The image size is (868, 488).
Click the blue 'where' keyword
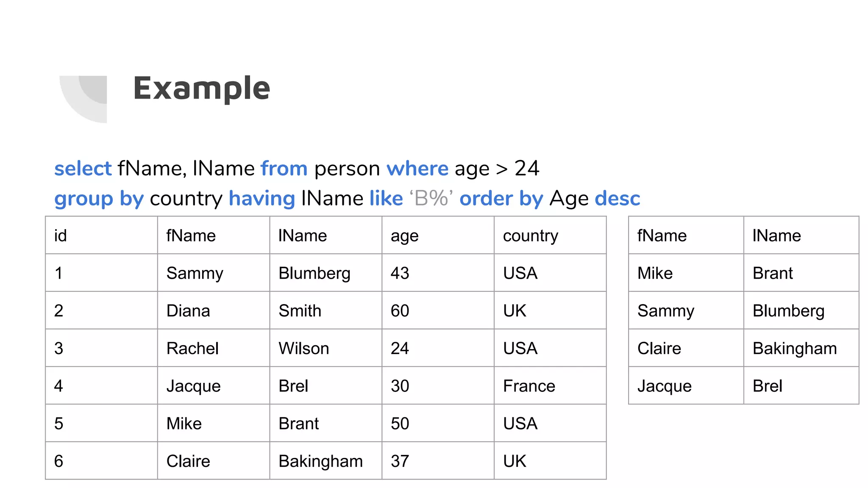pos(417,169)
